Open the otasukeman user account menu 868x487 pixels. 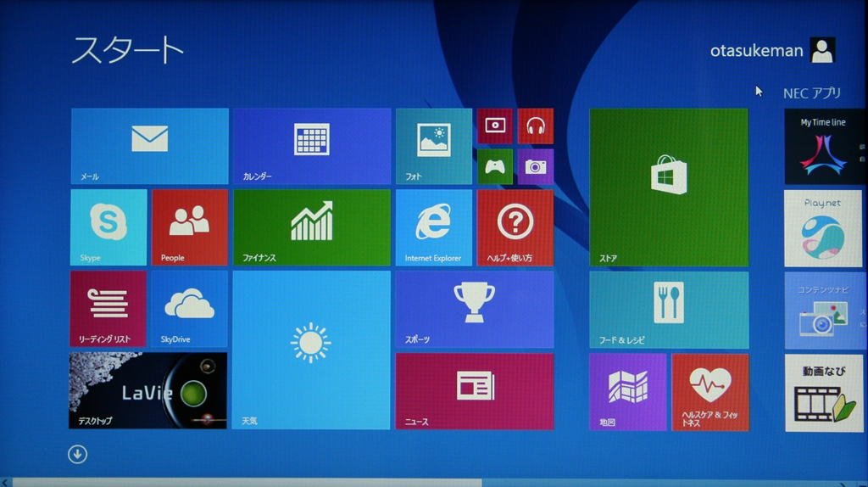click(773, 50)
